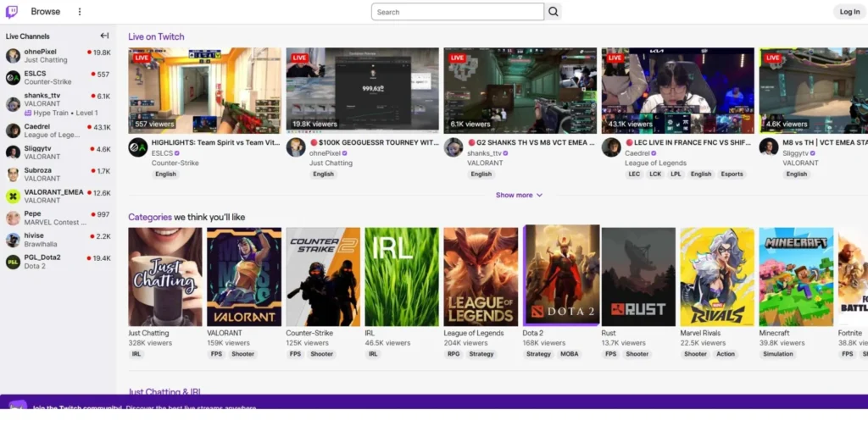This screenshot has width=868, height=426.
Task: Click 328K viewers under Just Chatting
Action: click(150, 343)
